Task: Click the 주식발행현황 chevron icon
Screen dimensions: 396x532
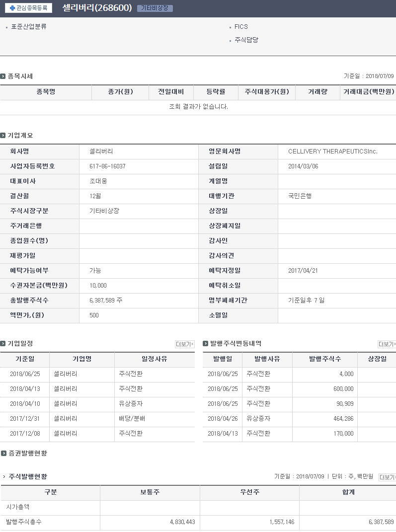Action: point(4,477)
